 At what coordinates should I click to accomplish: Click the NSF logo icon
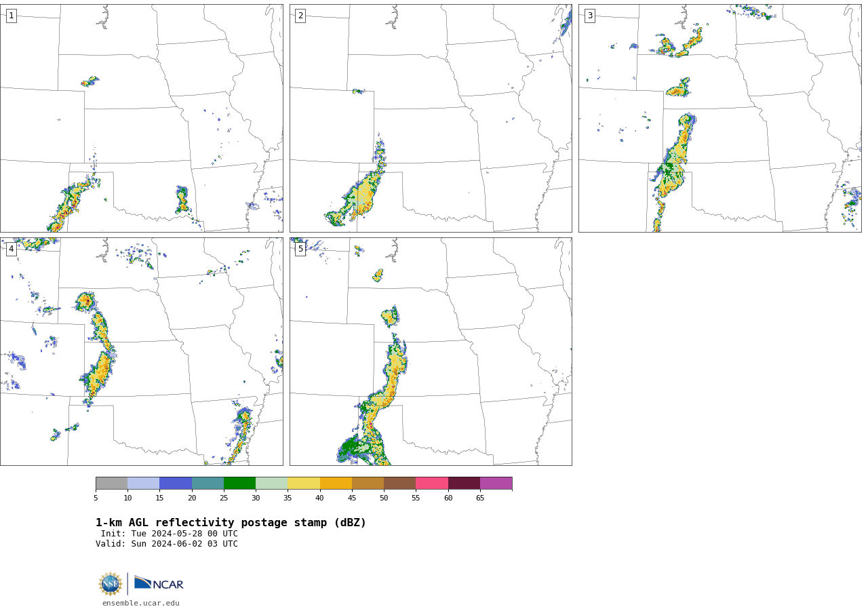(x=111, y=584)
